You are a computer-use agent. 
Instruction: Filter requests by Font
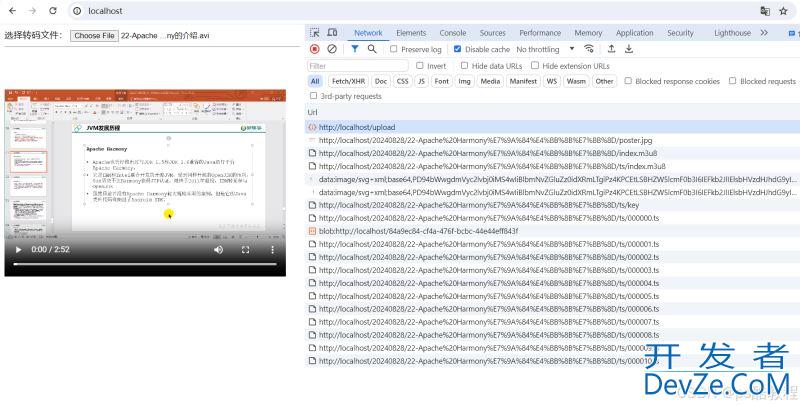(x=441, y=81)
